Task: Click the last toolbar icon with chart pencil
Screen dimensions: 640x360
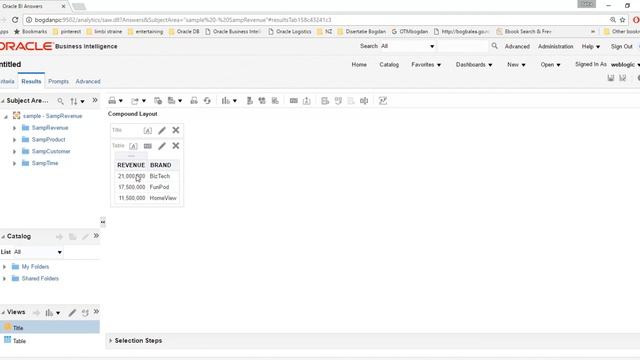Action: [383, 101]
